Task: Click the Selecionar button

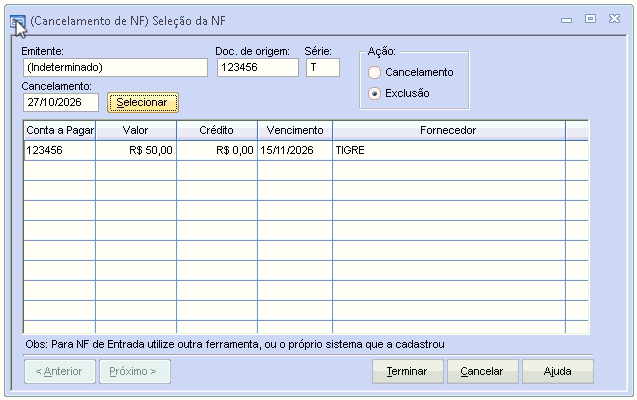Action: click(x=143, y=102)
